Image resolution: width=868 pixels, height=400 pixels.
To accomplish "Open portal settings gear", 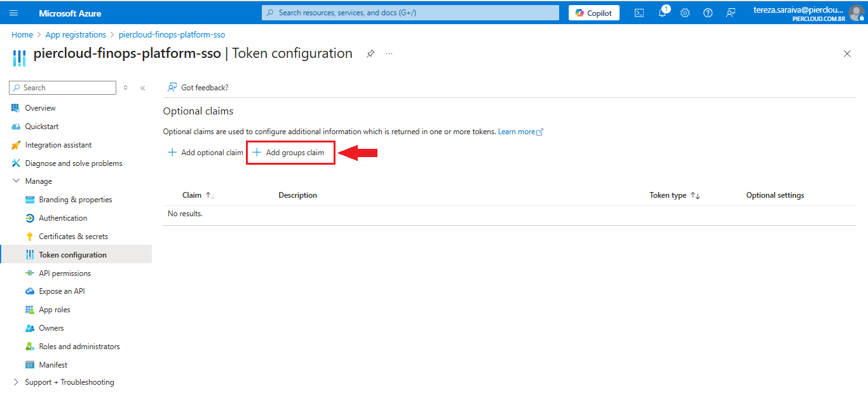I will [x=685, y=13].
